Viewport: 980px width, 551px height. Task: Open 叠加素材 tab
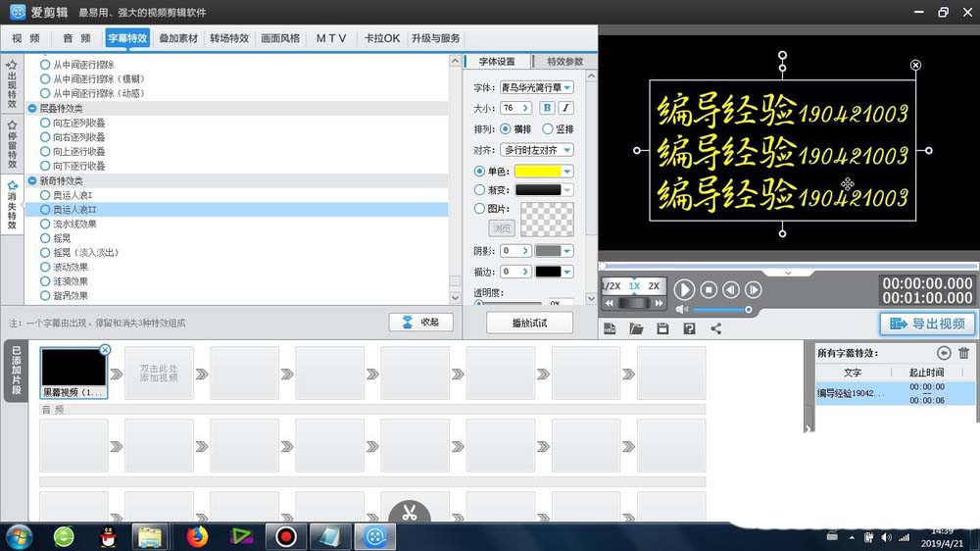(178, 38)
